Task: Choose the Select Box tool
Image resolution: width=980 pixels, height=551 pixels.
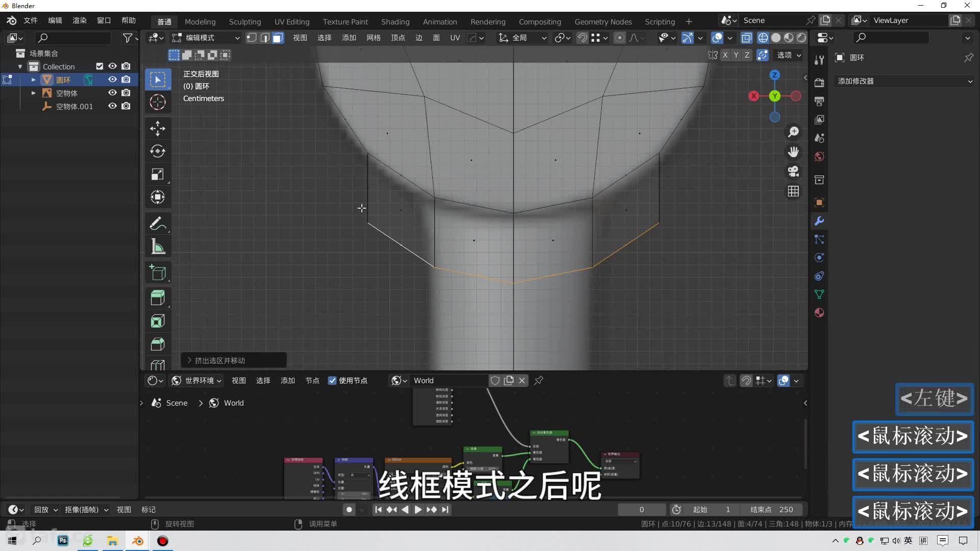Action: click(x=158, y=79)
